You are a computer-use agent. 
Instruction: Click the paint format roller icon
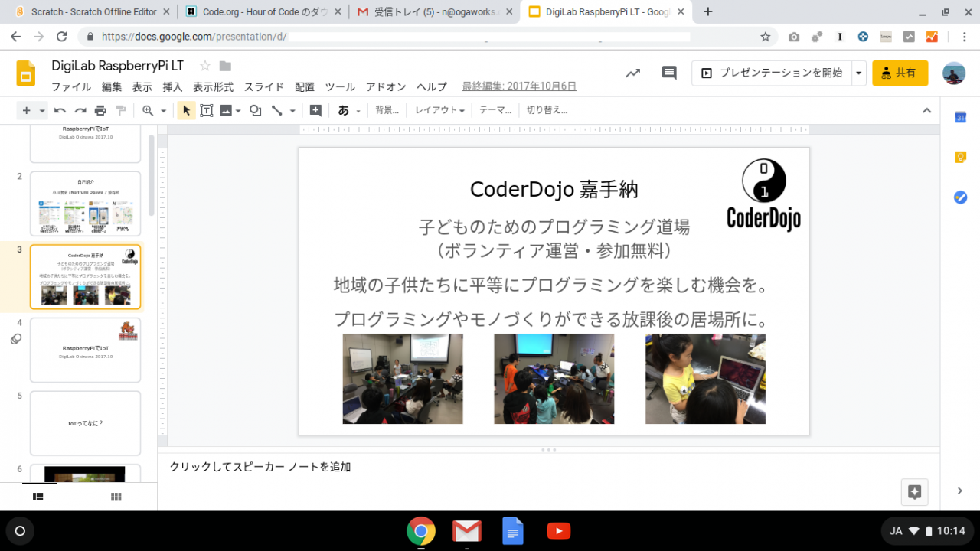[x=120, y=110]
